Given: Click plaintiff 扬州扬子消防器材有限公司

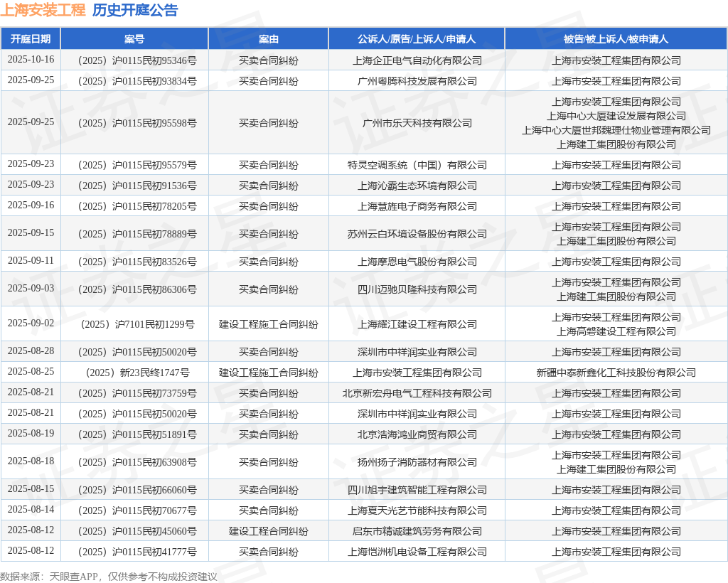Looking at the screenshot, I should pos(417,462).
